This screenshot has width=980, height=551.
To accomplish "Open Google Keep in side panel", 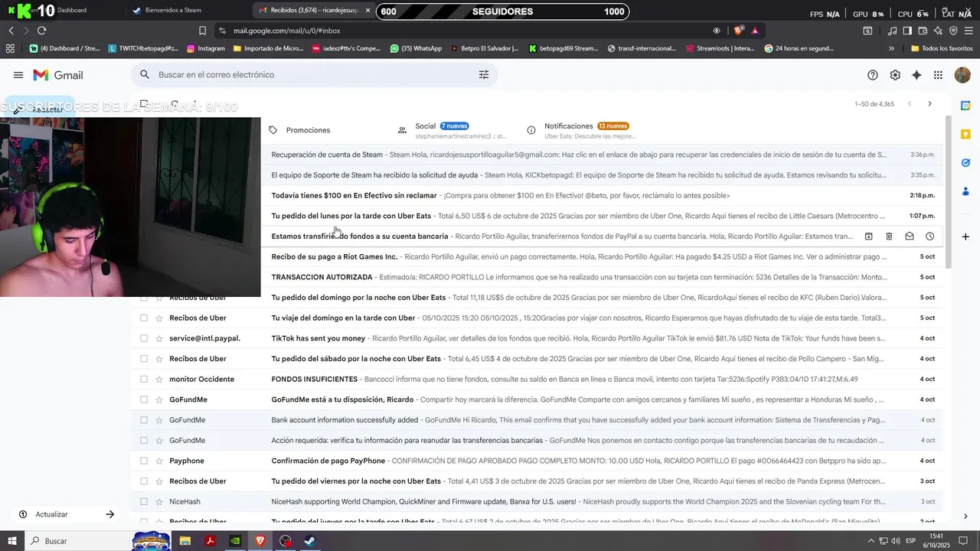I will pyautogui.click(x=965, y=134).
